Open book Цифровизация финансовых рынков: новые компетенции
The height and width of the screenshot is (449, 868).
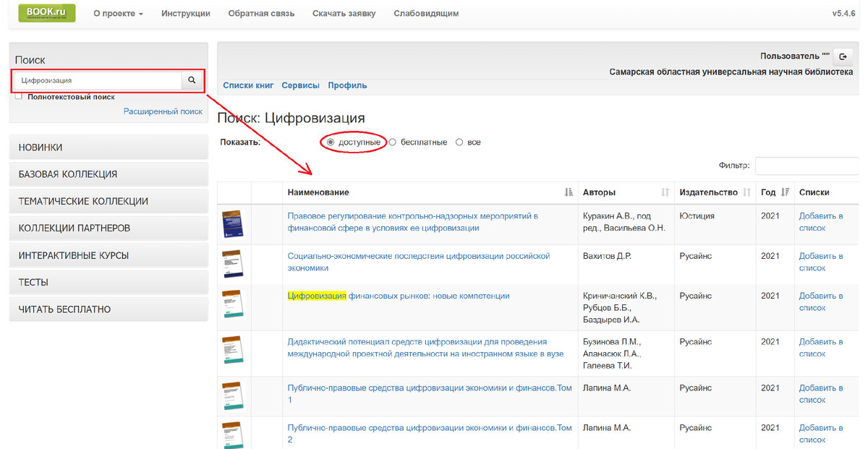[399, 296]
